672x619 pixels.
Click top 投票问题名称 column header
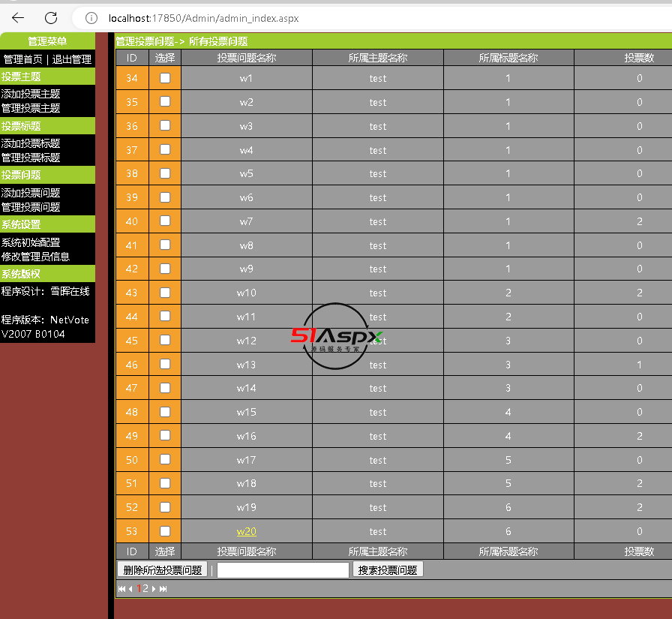247,58
